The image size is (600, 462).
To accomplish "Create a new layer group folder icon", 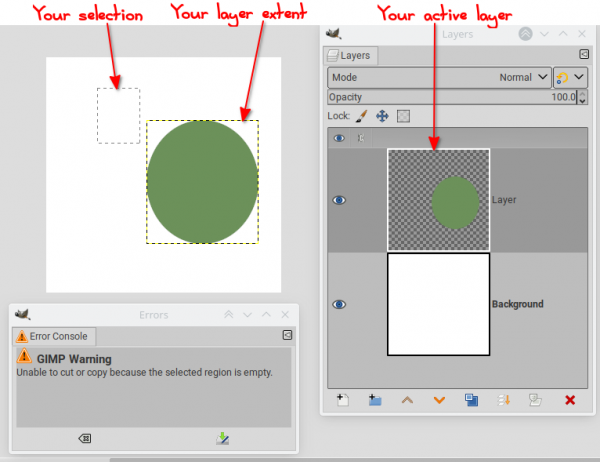I will tap(375, 400).
